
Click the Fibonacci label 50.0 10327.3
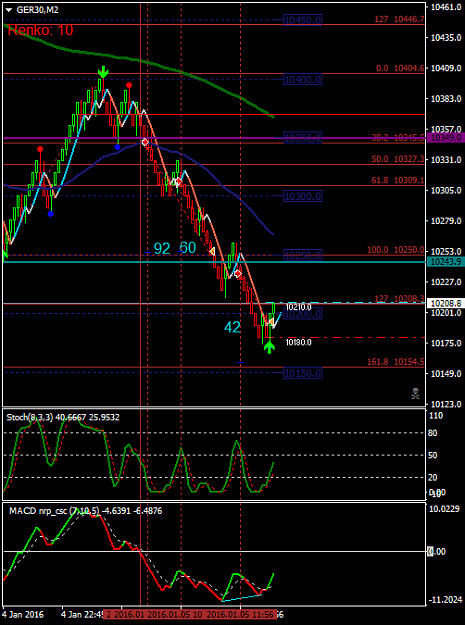[x=398, y=159]
